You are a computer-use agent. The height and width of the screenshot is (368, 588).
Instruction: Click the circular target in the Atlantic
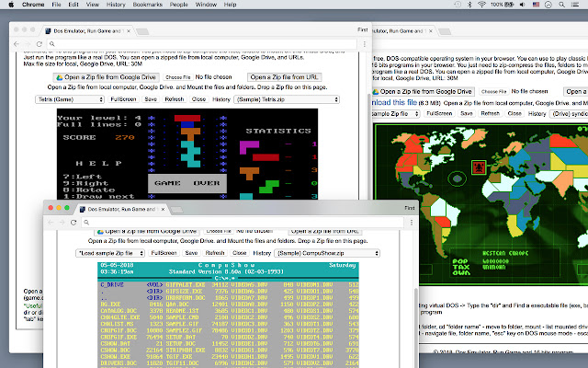coord(458,178)
